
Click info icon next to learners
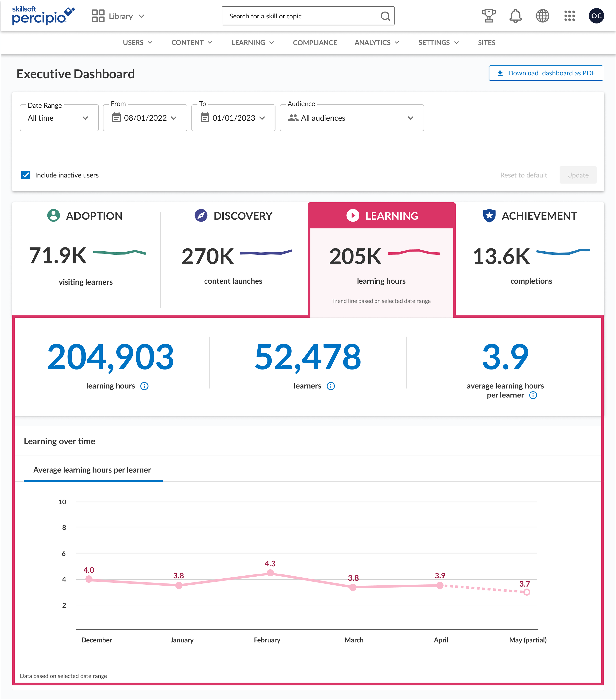[x=331, y=386]
